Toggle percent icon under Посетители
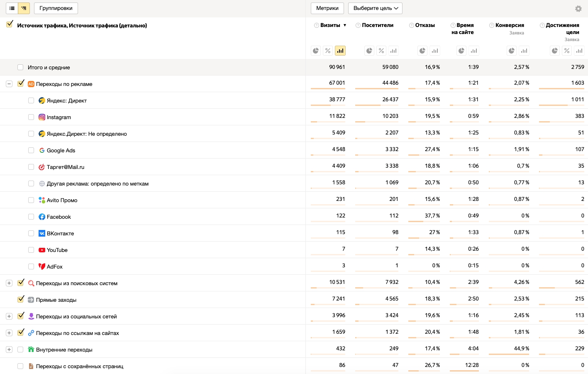 (x=381, y=51)
